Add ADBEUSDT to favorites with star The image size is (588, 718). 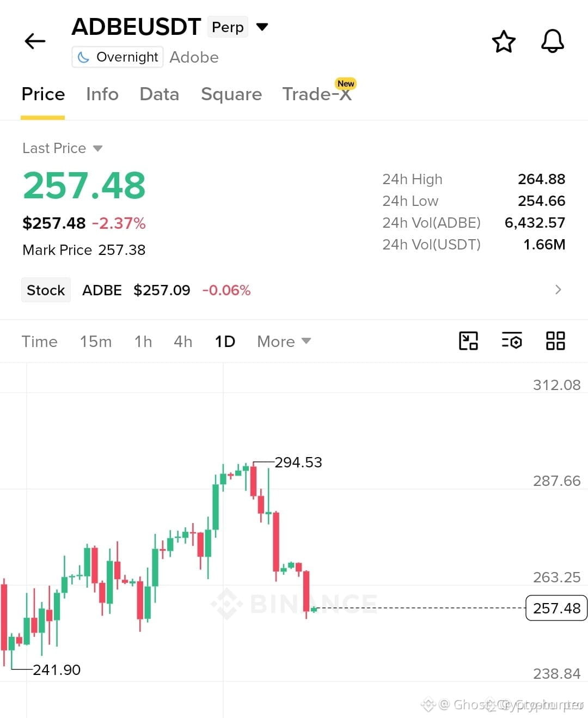(x=504, y=41)
